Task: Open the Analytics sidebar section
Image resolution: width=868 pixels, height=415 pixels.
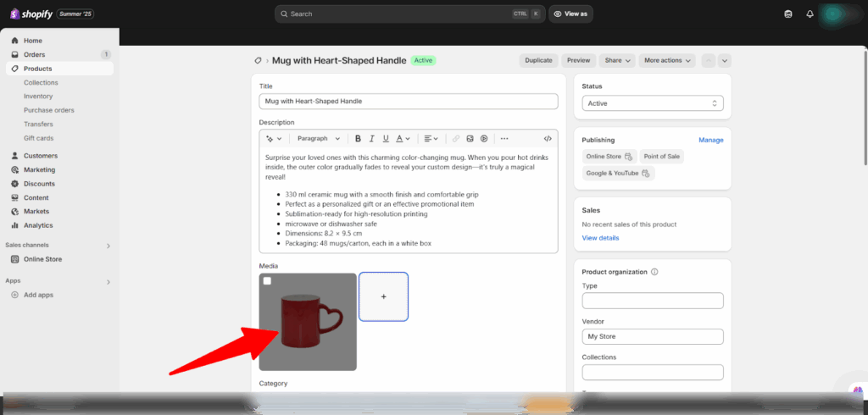Action: click(x=38, y=225)
